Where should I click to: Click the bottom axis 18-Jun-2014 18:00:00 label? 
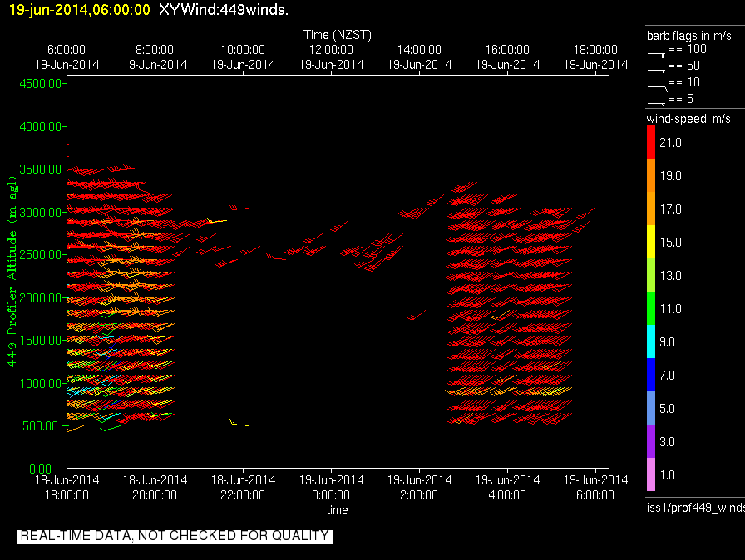[x=67, y=488]
